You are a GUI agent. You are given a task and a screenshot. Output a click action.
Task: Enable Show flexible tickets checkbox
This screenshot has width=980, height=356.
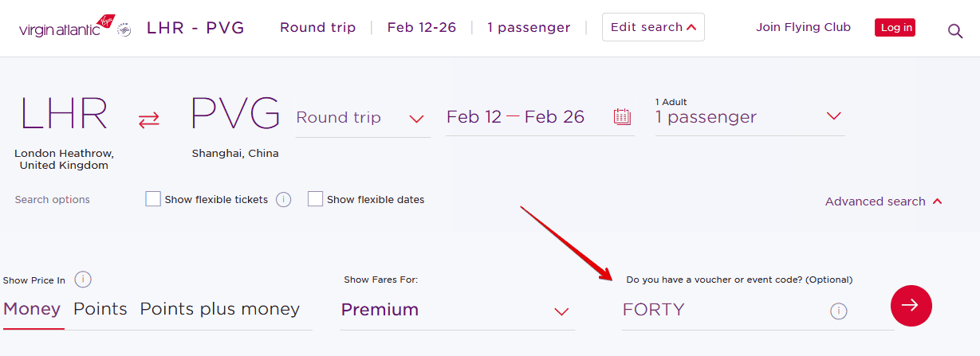[153, 199]
